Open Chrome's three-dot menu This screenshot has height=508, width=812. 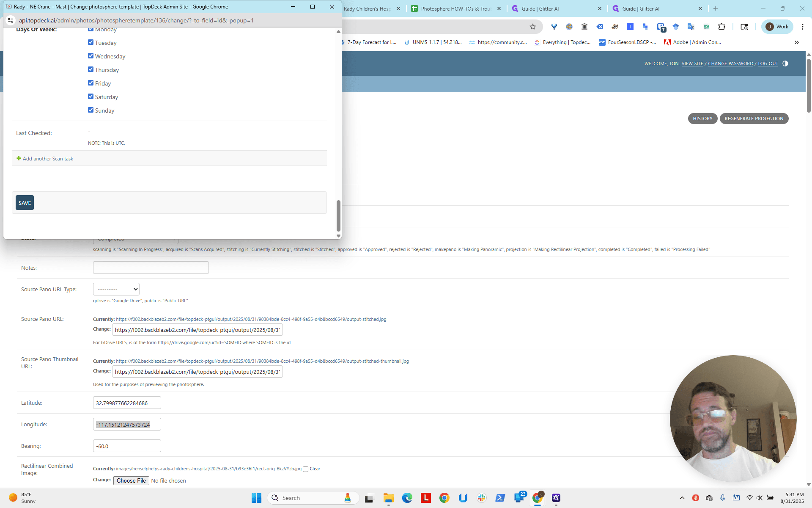tap(802, 27)
